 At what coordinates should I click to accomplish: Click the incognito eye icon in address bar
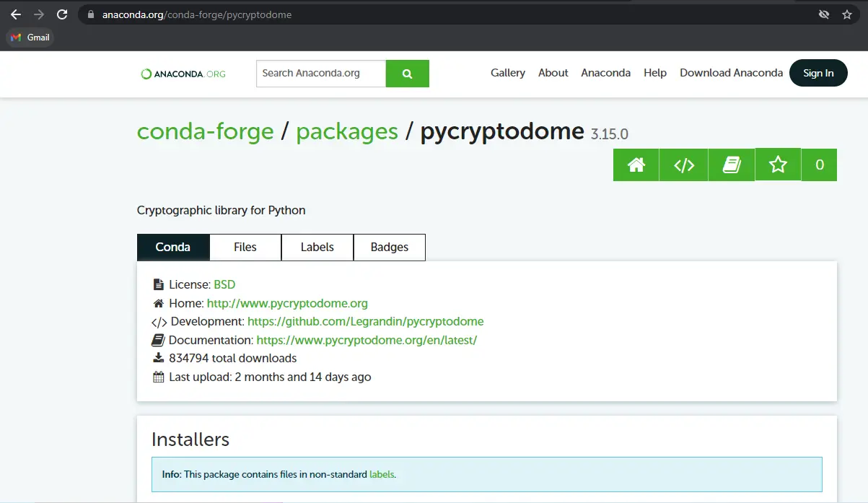824,14
